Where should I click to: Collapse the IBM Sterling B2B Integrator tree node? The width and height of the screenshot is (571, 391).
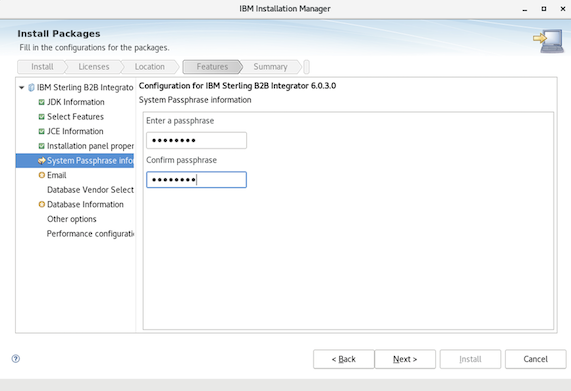click(x=21, y=87)
